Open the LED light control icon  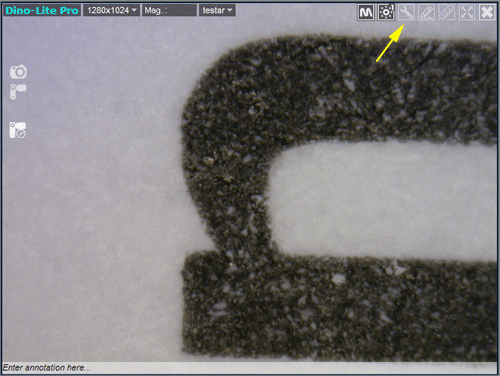click(386, 12)
